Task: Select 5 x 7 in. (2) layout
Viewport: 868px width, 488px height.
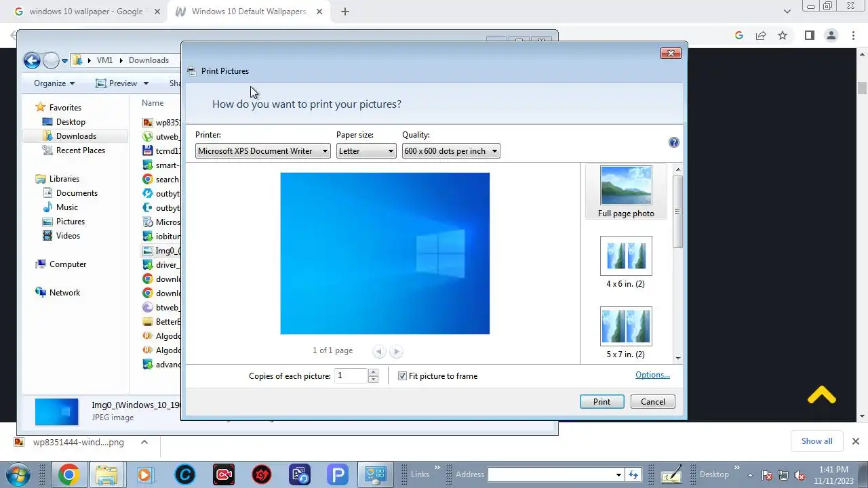Action: tap(626, 333)
